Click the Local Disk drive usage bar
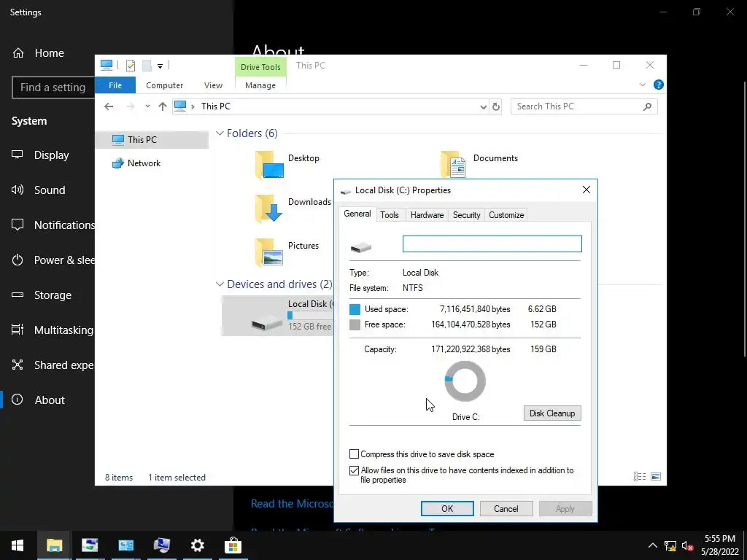Viewport: 747px width, 560px height. [310, 315]
